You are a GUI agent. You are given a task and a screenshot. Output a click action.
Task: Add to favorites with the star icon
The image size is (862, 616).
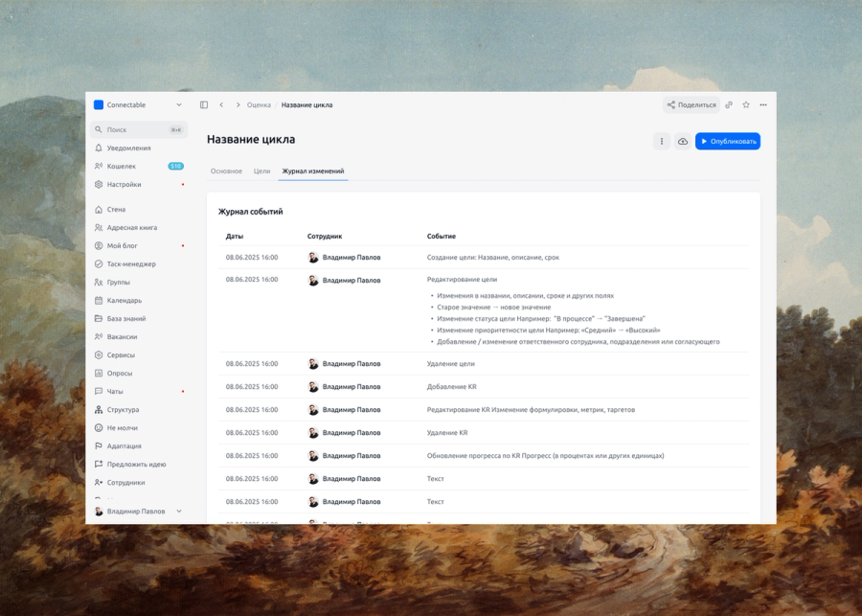(x=746, y=104)
